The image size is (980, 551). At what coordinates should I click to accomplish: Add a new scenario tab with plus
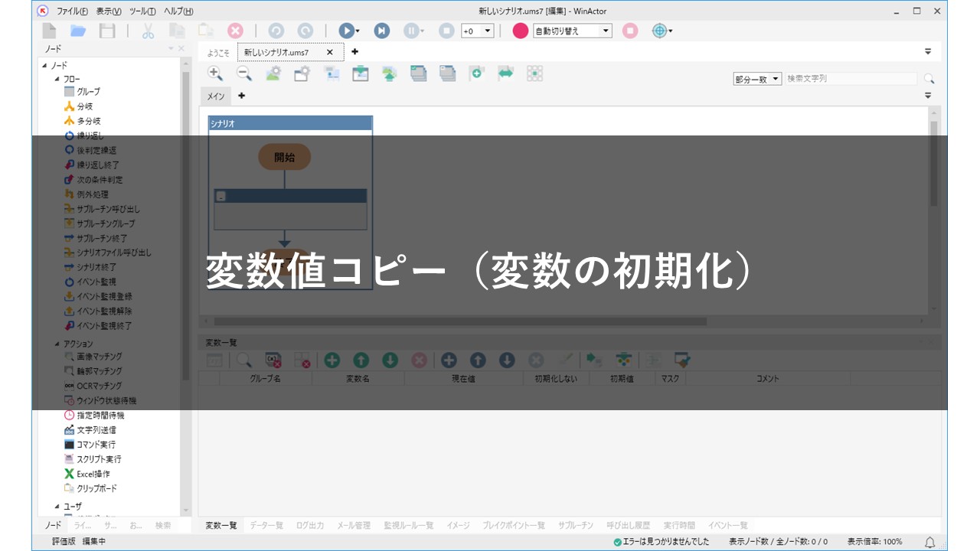pyautogui.click(x=354, y=52)
